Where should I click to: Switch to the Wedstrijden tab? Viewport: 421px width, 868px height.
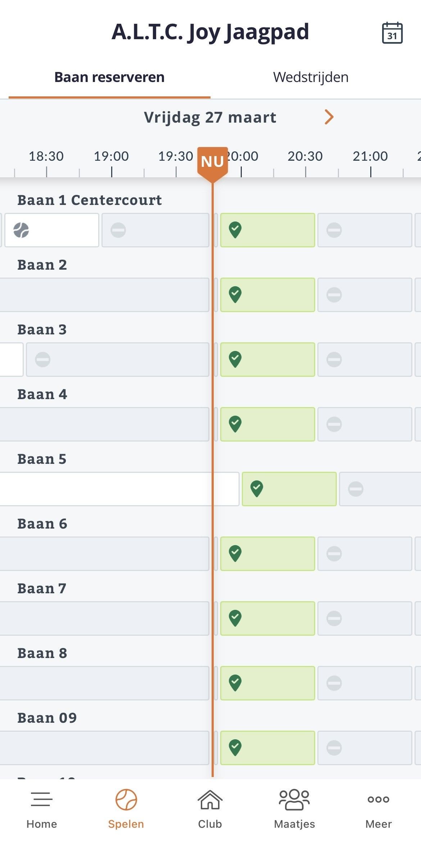[x=311, y=77]
